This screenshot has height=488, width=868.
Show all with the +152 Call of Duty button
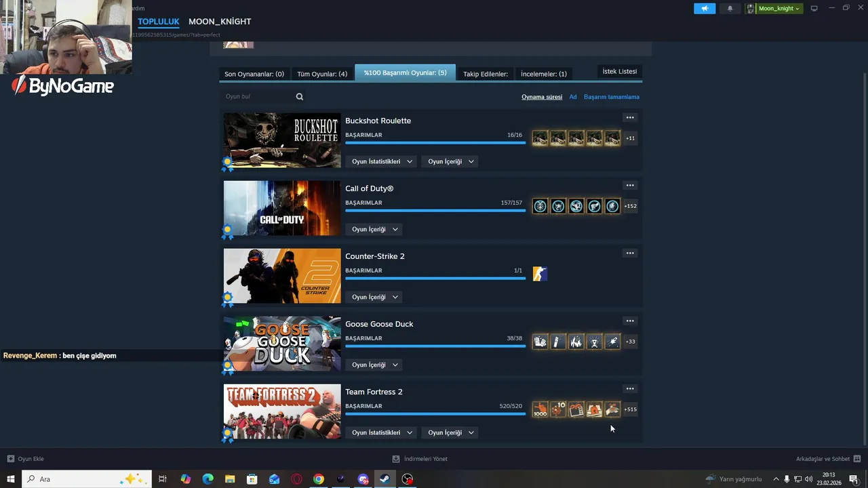(630, 206)
